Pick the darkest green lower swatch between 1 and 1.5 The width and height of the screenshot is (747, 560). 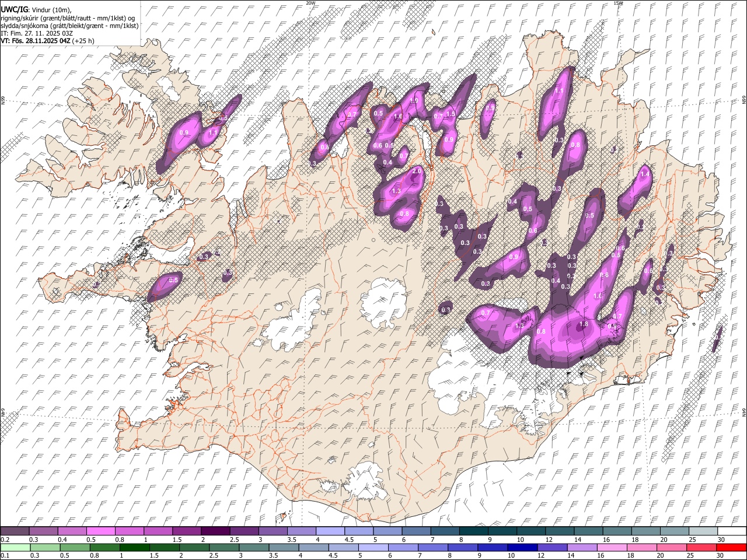[x=135, y=547]
